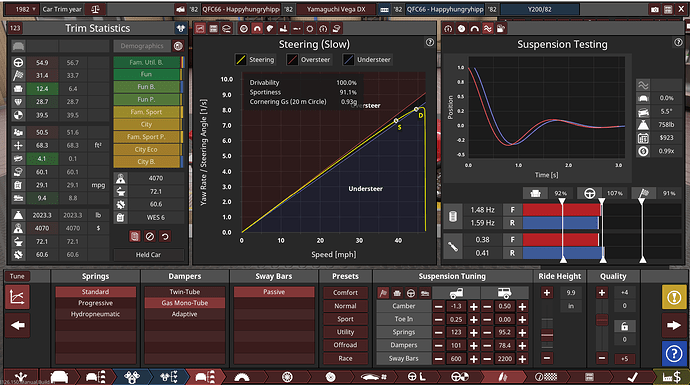Select Adaptive dampers

click(x=184, y=314)
